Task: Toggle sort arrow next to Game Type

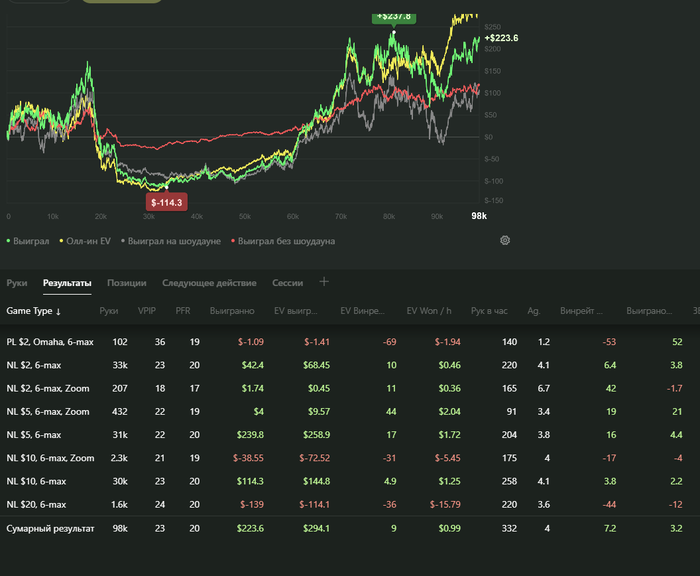Action: click(x=58, y=311)
